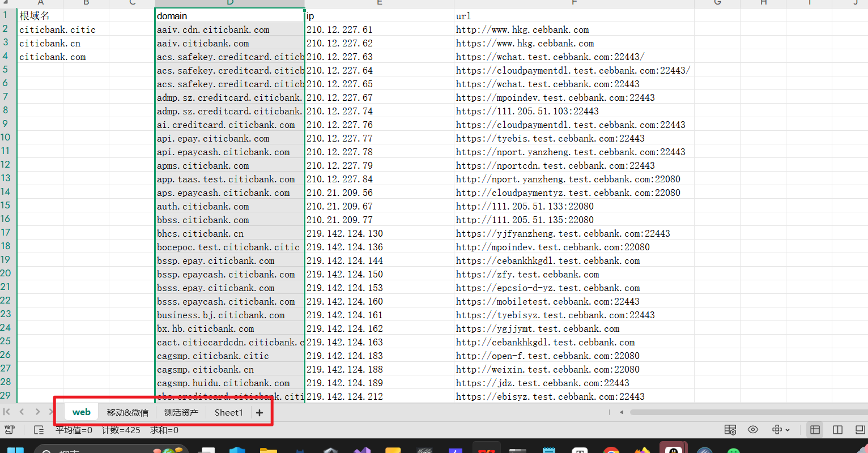Switch to normal view icon
Image resolution: width=868 pixels, height=453 pixels.
pyautogui.click(x=815, y=430)
